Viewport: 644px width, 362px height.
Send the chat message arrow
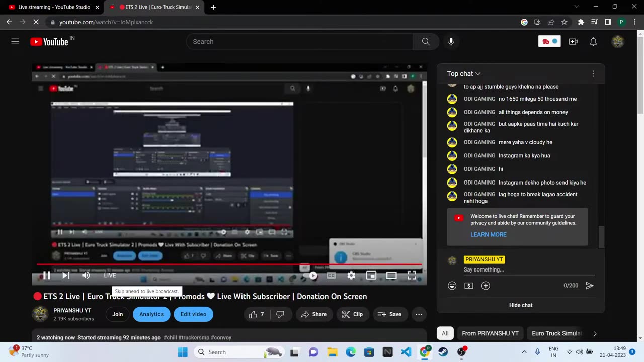(x=590, y=286)
